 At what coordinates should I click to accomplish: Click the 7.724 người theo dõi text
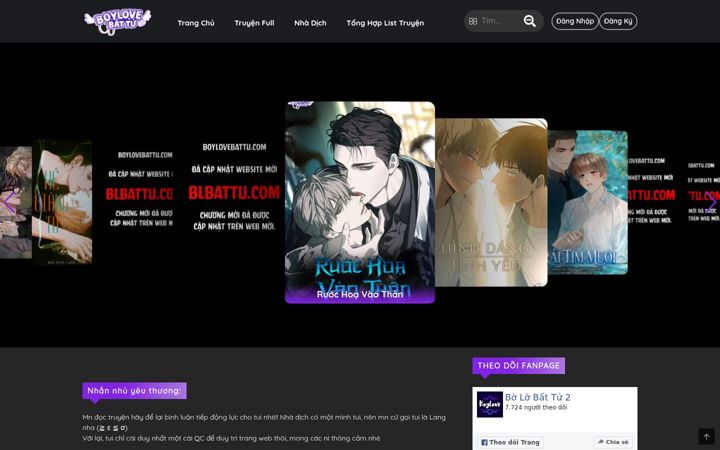pos(536,408)
